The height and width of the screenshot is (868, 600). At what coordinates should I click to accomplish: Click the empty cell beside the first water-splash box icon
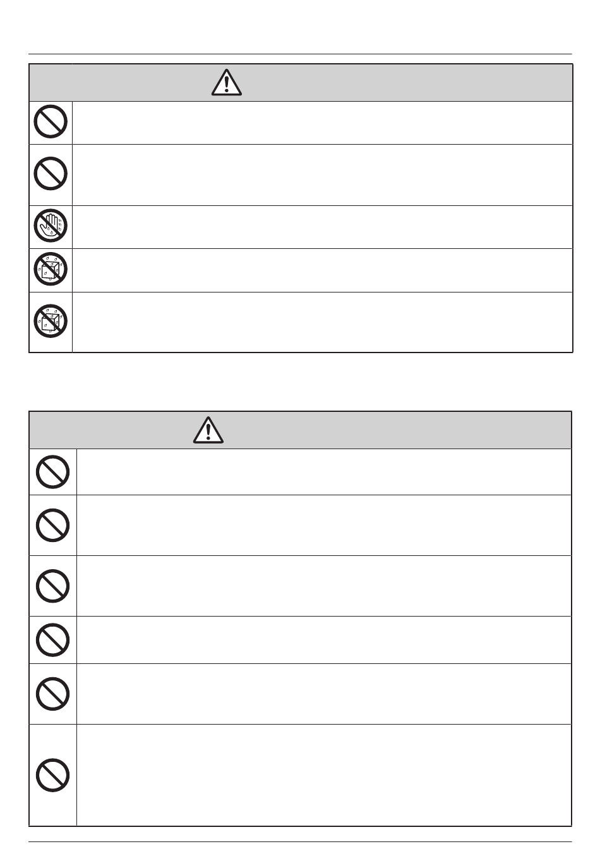(x=322, y=270)
